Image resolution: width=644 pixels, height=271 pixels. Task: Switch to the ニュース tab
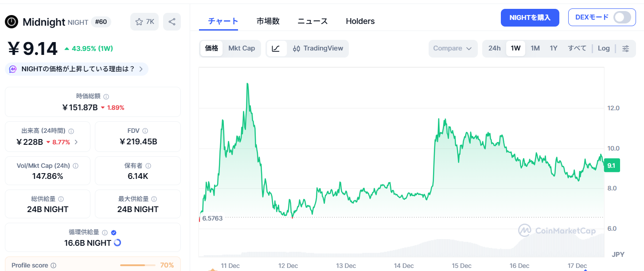(x=312, y=21)
